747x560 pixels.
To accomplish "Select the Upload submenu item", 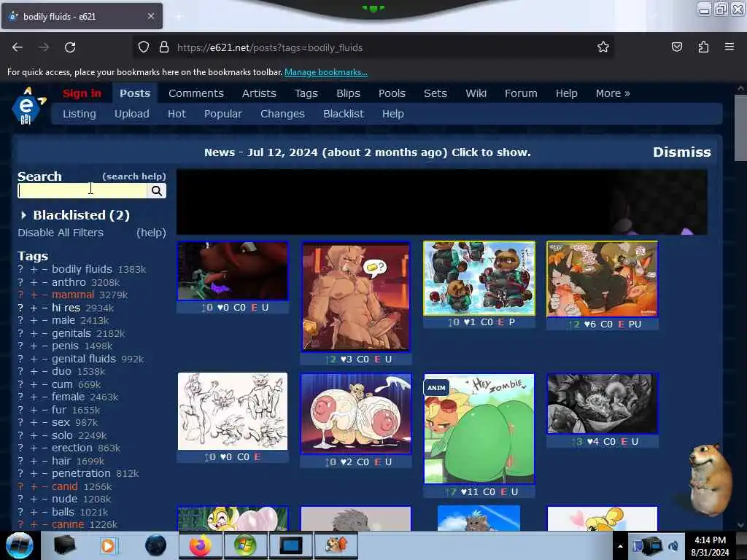I will [131, 114].
